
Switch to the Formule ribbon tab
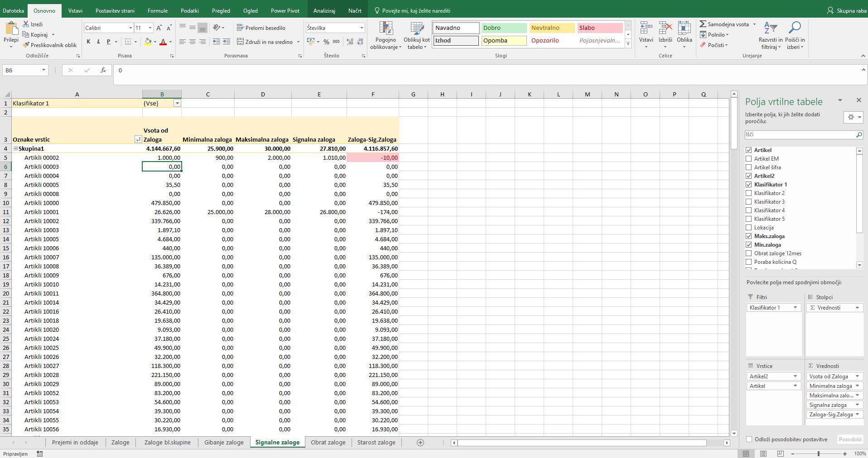pos(158,10)
